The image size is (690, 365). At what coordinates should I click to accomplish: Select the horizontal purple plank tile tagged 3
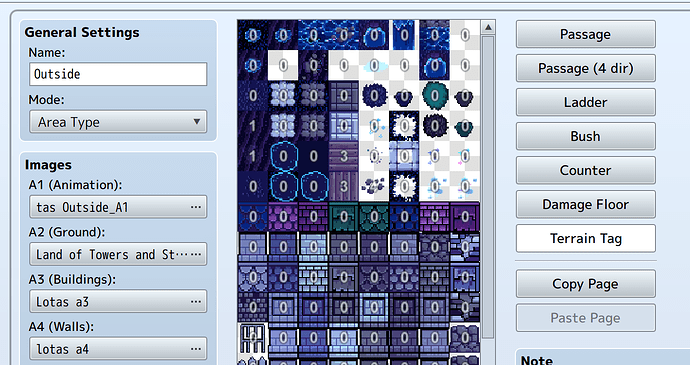point(344,156)
